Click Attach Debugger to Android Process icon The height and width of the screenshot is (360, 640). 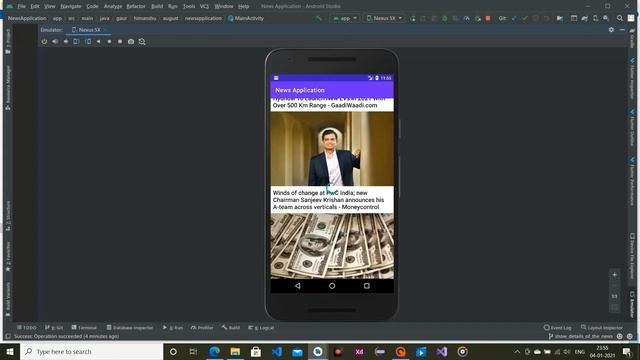[x=477, y=18]
